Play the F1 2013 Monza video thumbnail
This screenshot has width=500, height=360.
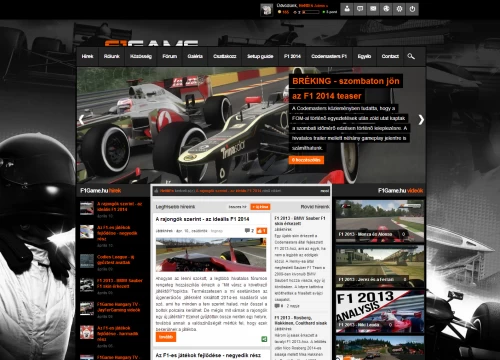pyautogui.click(x=380, y=221)
